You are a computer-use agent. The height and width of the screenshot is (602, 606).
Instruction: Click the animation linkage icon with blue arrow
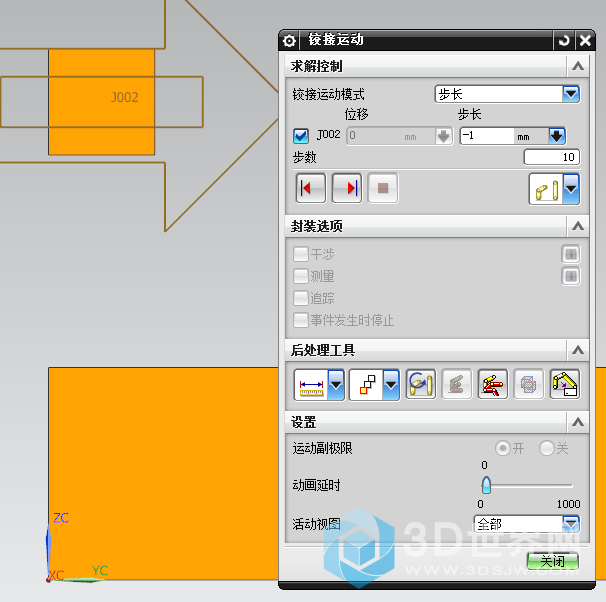(420, 384)
